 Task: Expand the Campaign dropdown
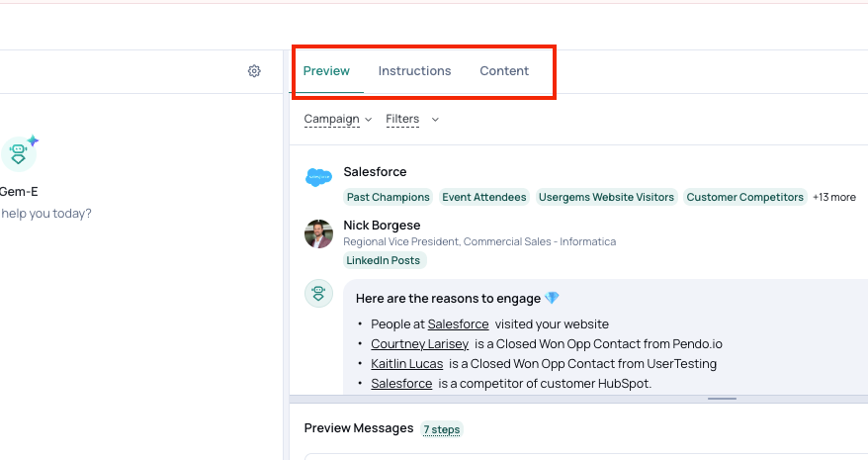(x=338, y=119)
